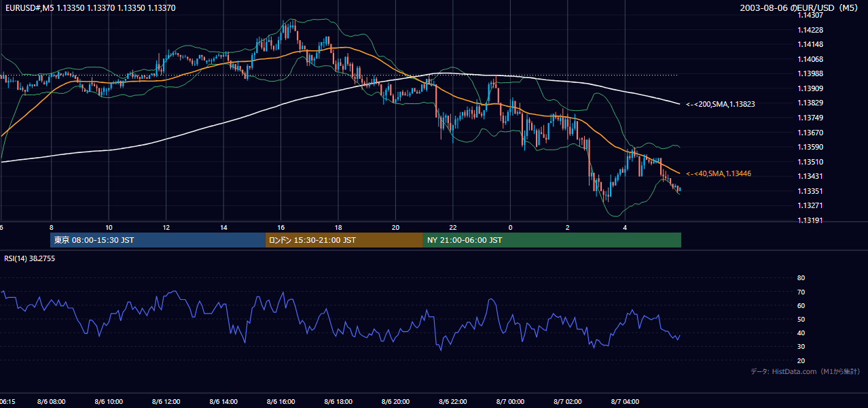The width and height of the screenshot is (868, 408).
Task: Click price level 1.13829 on the axis
Action: coord(810,103)
